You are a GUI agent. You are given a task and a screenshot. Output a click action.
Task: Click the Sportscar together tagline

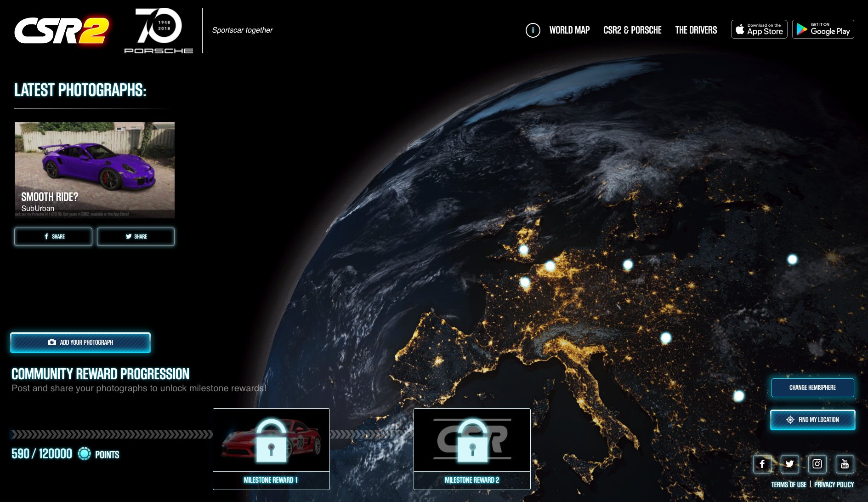242,30
